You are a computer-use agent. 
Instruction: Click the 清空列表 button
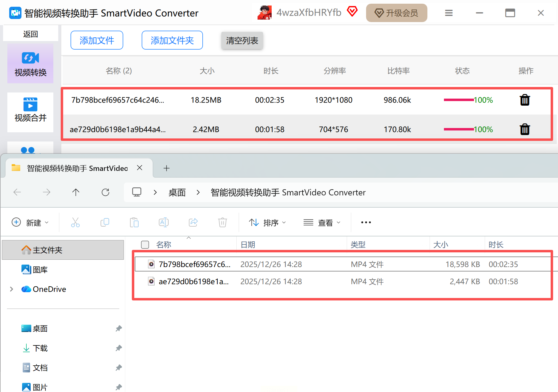click(242, 40)
